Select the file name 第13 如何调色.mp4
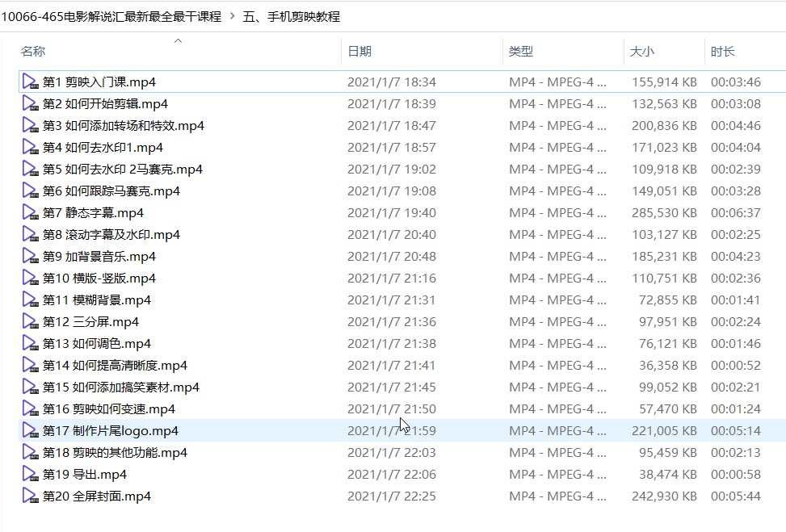Image resolution: width=786 pixels, height=532 pixels. (97, 343)
